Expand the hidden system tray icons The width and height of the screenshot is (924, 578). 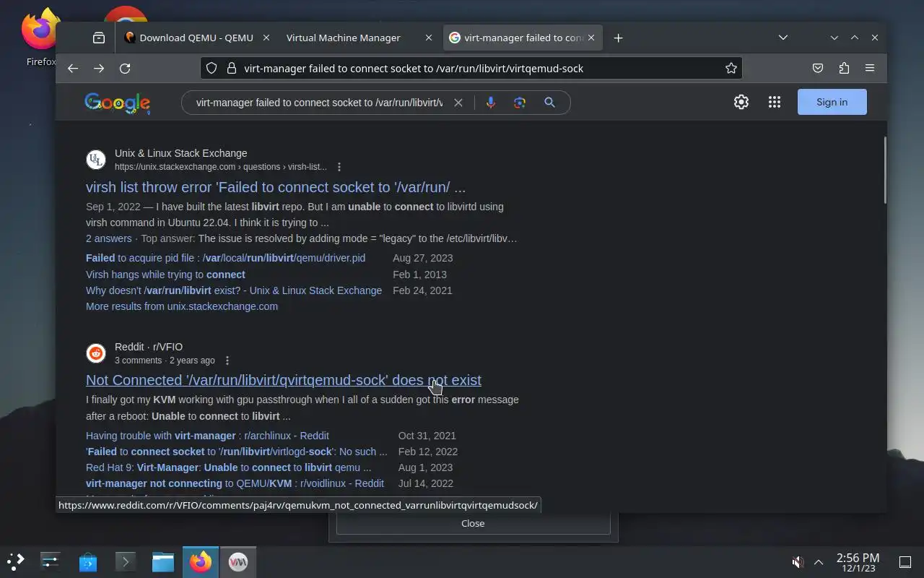(819, 561)
